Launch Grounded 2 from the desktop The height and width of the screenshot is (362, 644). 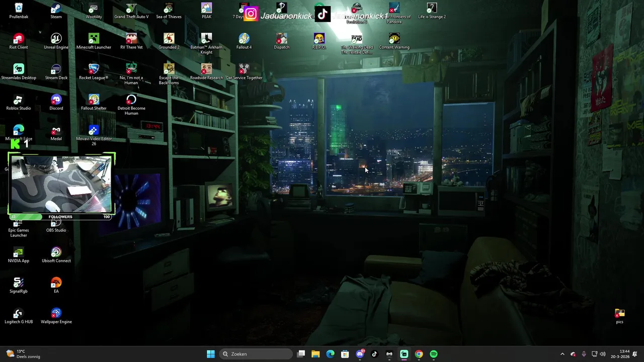pos(169,42)
